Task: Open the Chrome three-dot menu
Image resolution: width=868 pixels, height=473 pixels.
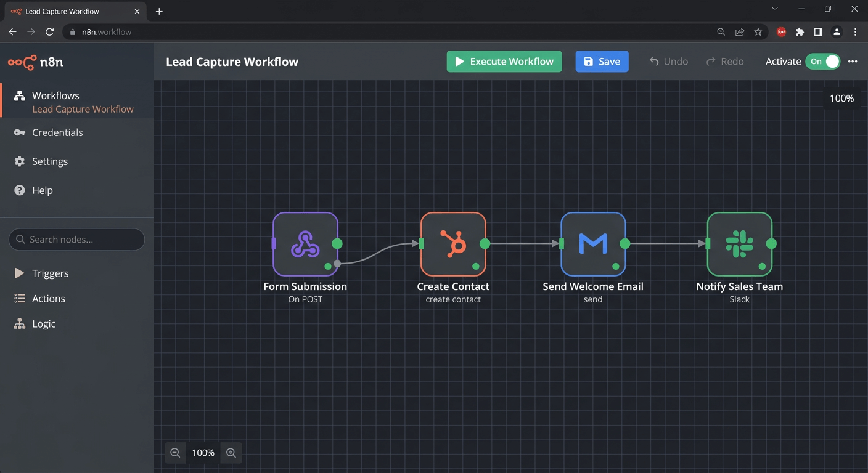Action: tap(855, 32)
